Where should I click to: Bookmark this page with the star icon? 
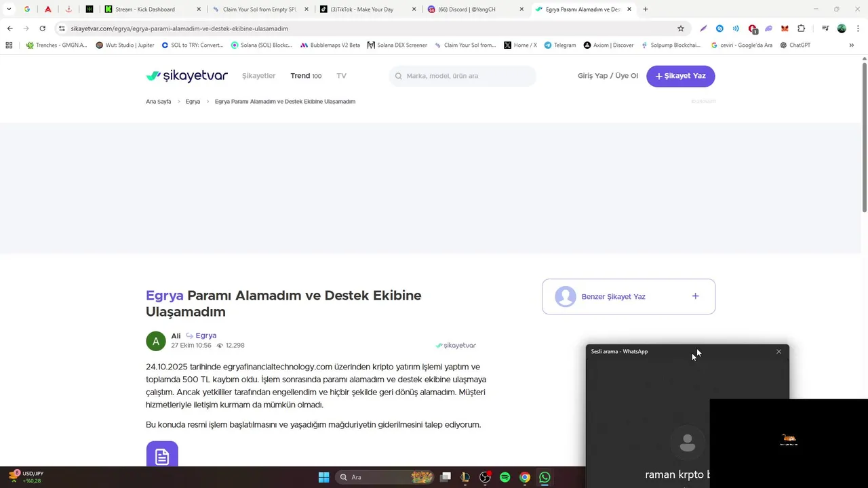pos(681,28)
